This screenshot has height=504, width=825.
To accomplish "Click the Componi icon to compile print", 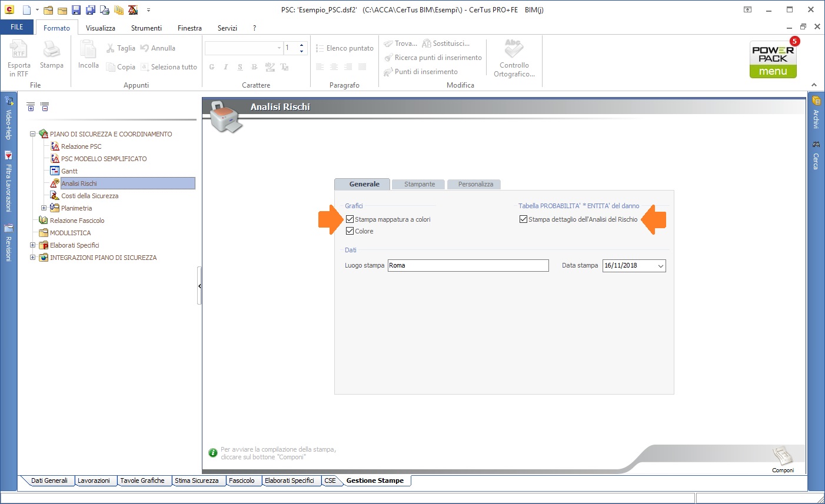I will click(783, 456).
